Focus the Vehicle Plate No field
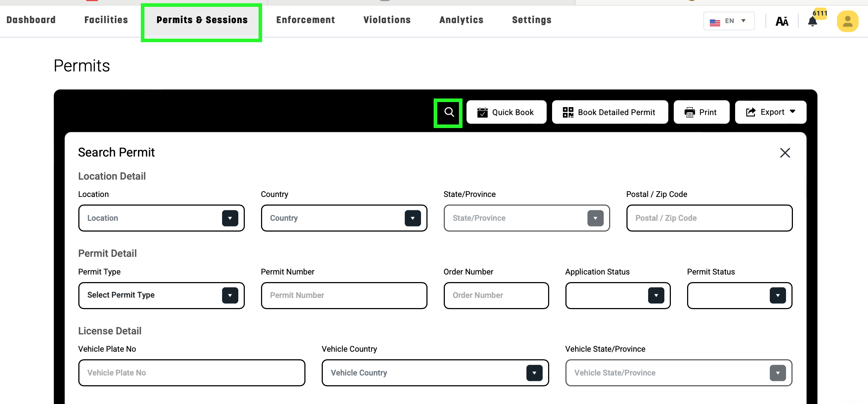 191,373
